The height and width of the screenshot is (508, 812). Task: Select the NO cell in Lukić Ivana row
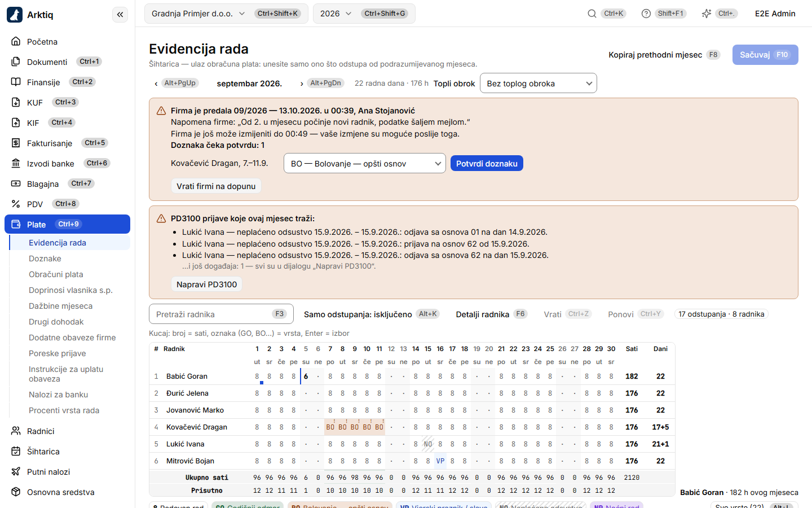pos(428,444)
